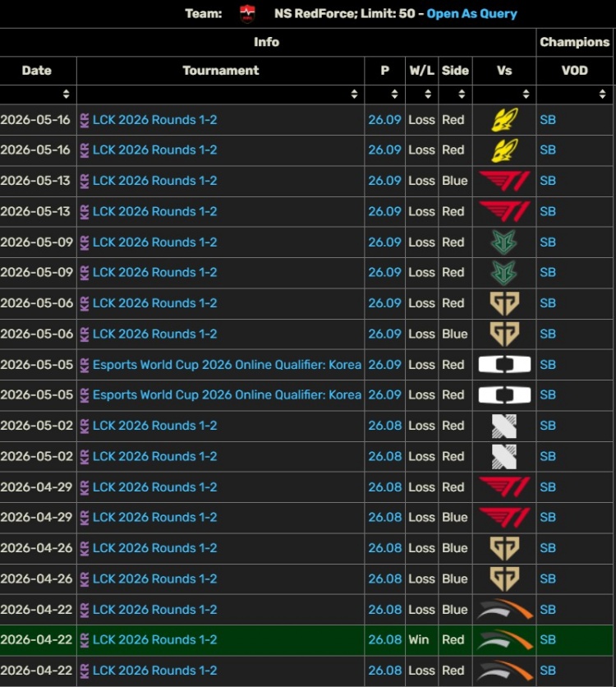Open SB scoreboard link in 2026-04-29 Red row
616x687 pixels.
tap(548, 487)
